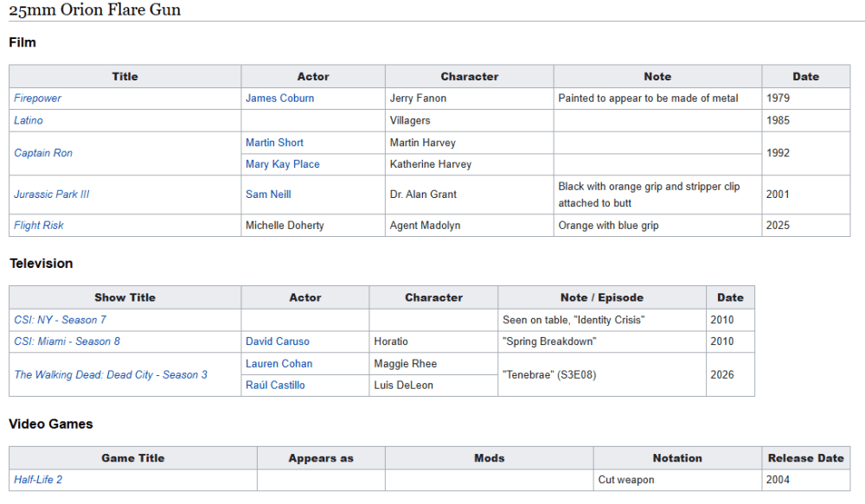Follow the Martin Short link
The width and height of the screenshot is (865, 504).
[x=274, y=143]
